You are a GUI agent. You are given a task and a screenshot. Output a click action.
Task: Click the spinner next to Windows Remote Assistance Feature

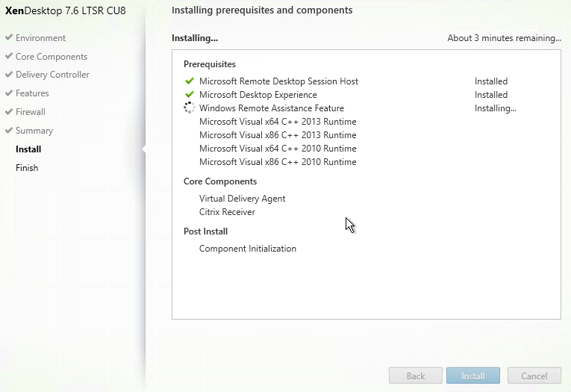(x=189, y=108)
